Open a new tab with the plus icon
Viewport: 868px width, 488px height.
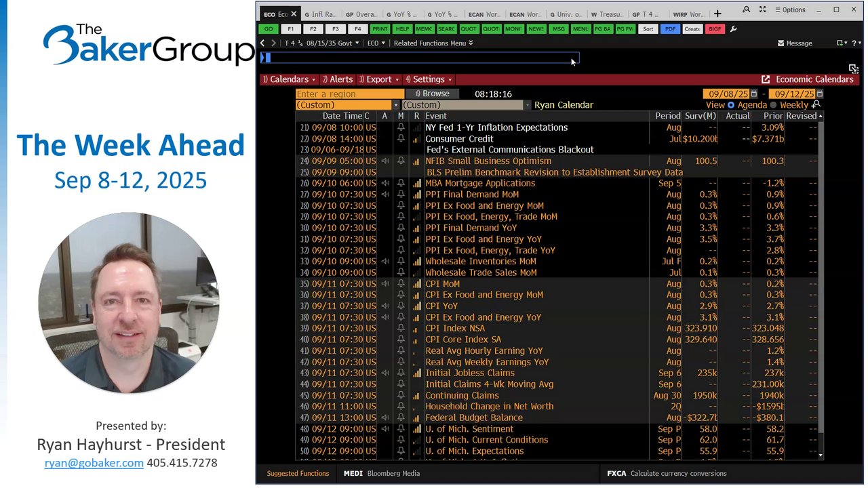click(717, 14)
